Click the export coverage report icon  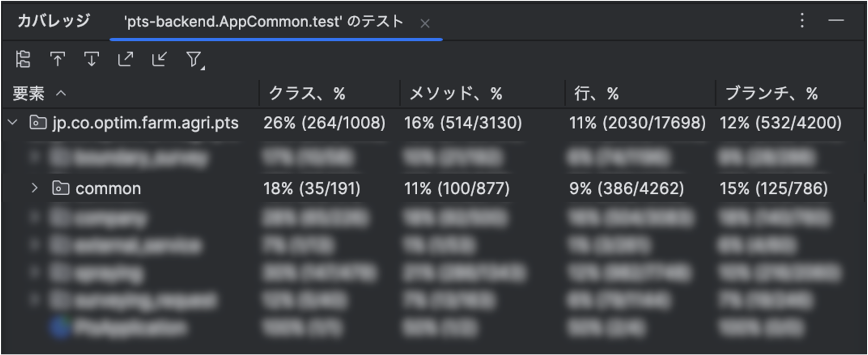coord(126,59)
